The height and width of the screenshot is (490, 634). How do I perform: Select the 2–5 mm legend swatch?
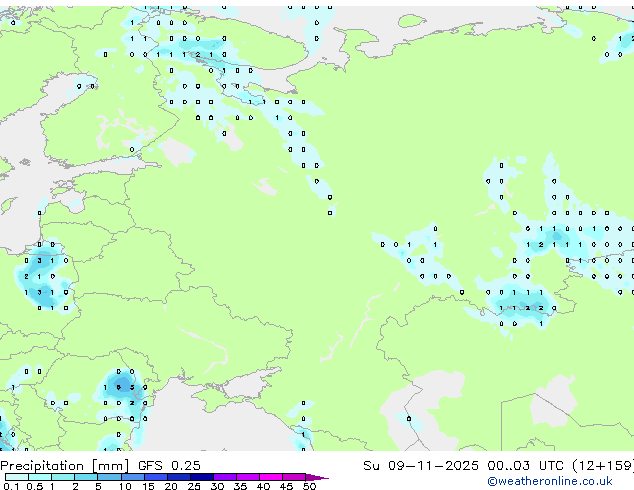pos(86,477)
